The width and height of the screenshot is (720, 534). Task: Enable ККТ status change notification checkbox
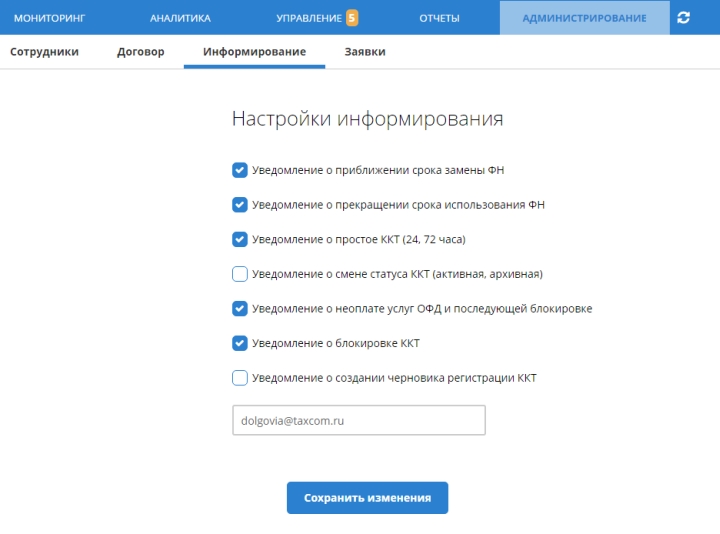240,274
